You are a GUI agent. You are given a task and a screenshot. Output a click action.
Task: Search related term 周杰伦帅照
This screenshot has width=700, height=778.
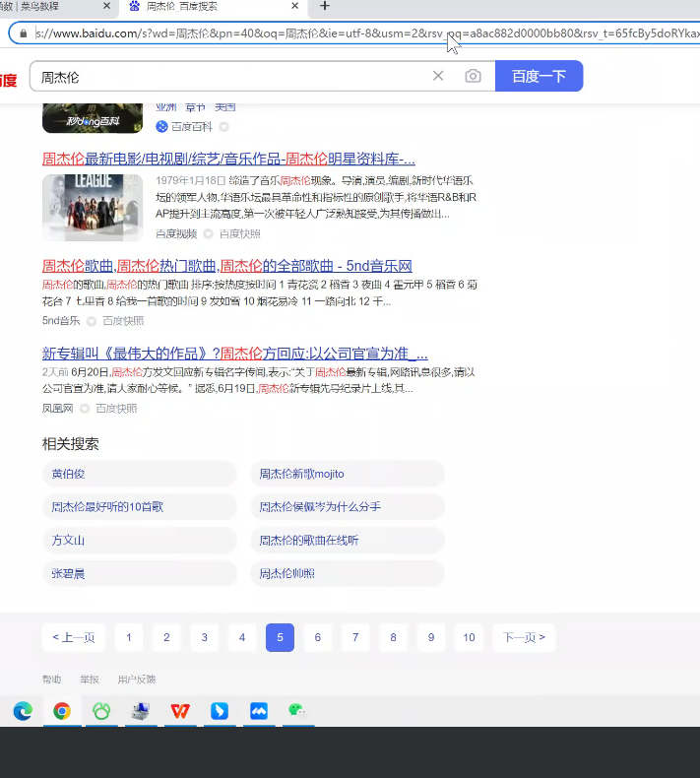pyautogui.click(x=348, y=573)
